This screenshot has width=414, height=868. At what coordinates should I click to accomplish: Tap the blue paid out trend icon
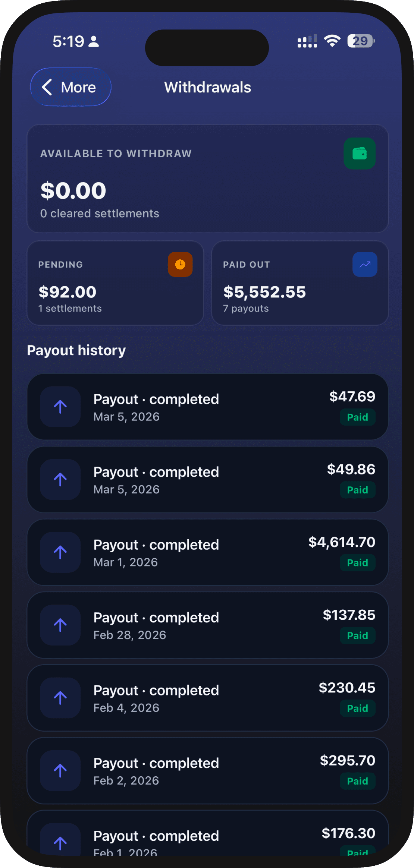pyautogui.click(x=364, y=265)
